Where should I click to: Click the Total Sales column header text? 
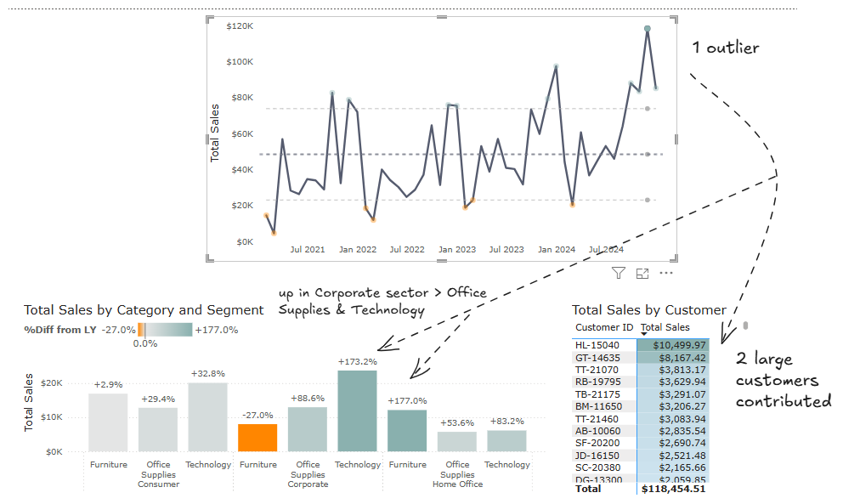pos(666,327)
